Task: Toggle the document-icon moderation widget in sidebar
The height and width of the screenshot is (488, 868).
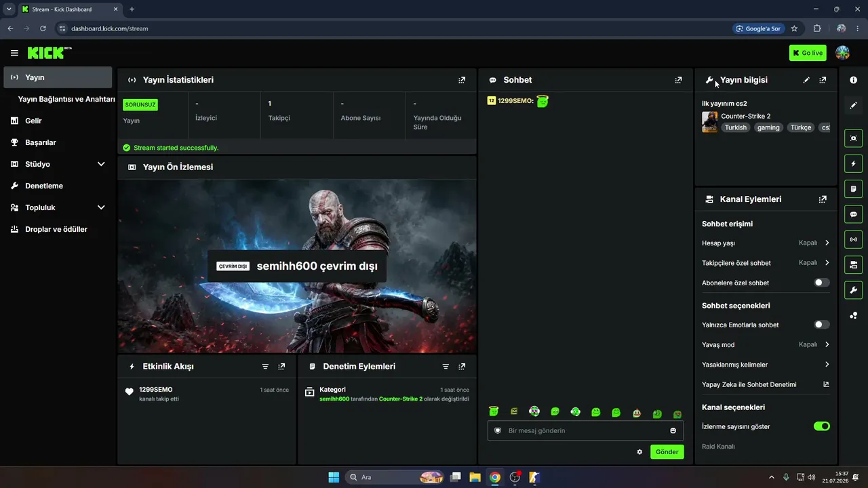Action: point(853,188)
